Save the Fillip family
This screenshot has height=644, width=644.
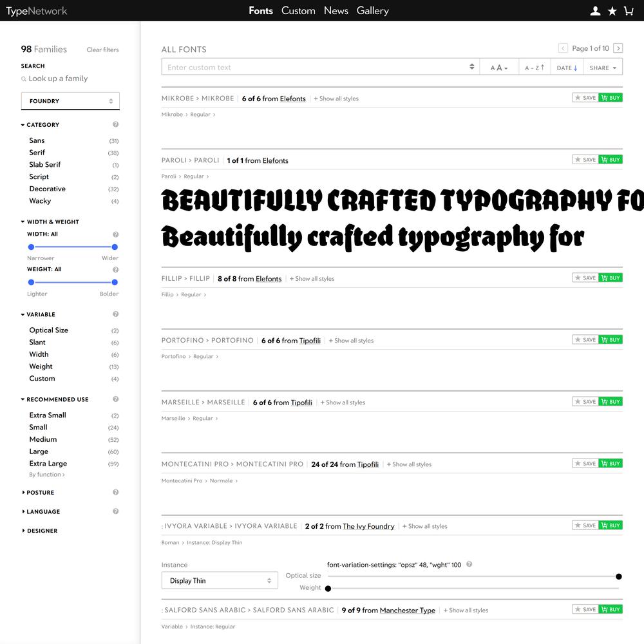(585, 278)
